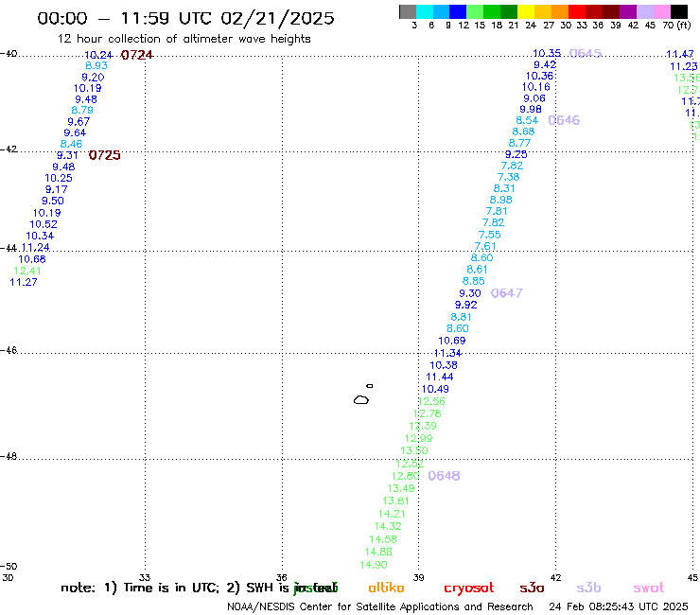Screen dimensions: 700x615
Task: Click the pink 45 ft legend swatch
Action: click(662, 11)
